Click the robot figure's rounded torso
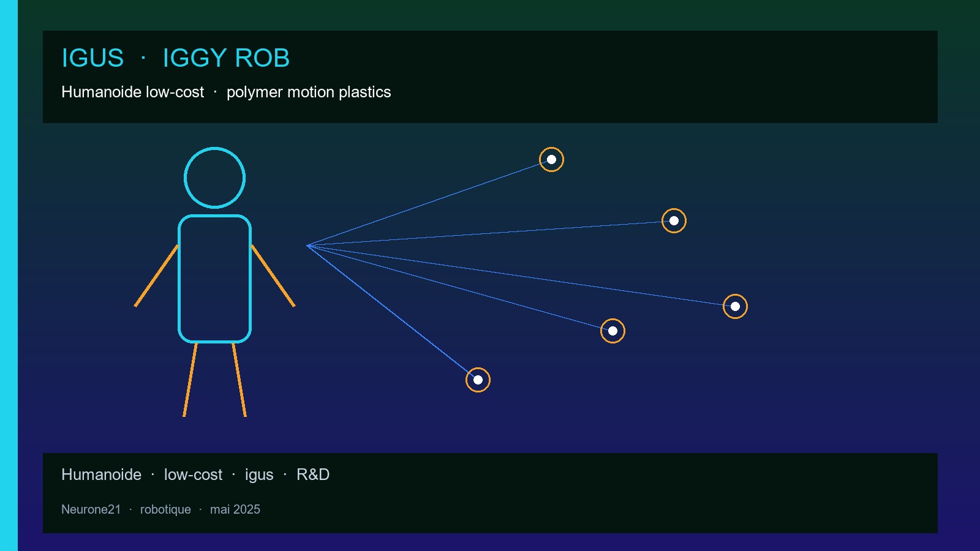980x551 pixels. (x=215, y=279)
